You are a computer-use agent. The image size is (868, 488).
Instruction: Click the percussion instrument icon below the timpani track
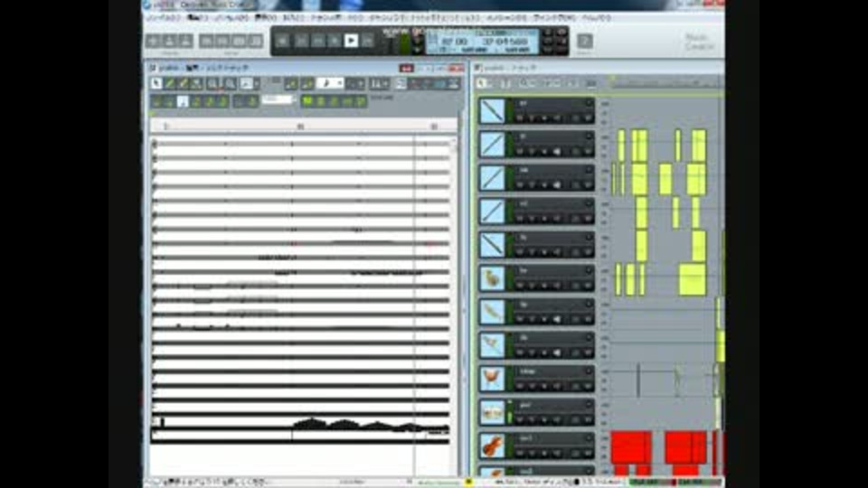[x=492, y=413]
